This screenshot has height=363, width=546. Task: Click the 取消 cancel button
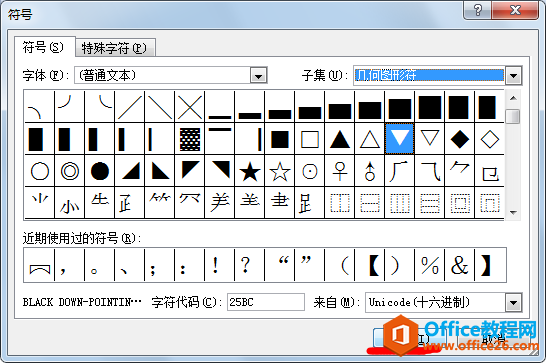point(493,338)
